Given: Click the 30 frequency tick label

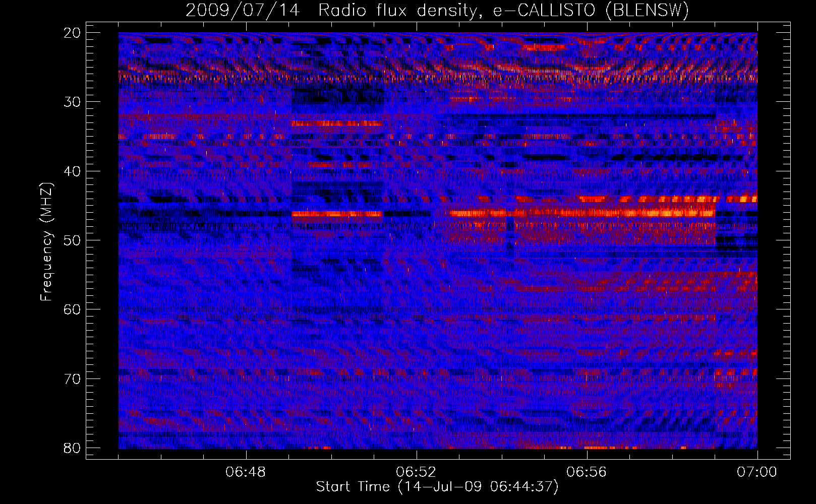Looking at the screenshot, I should [x=72, y=102].
